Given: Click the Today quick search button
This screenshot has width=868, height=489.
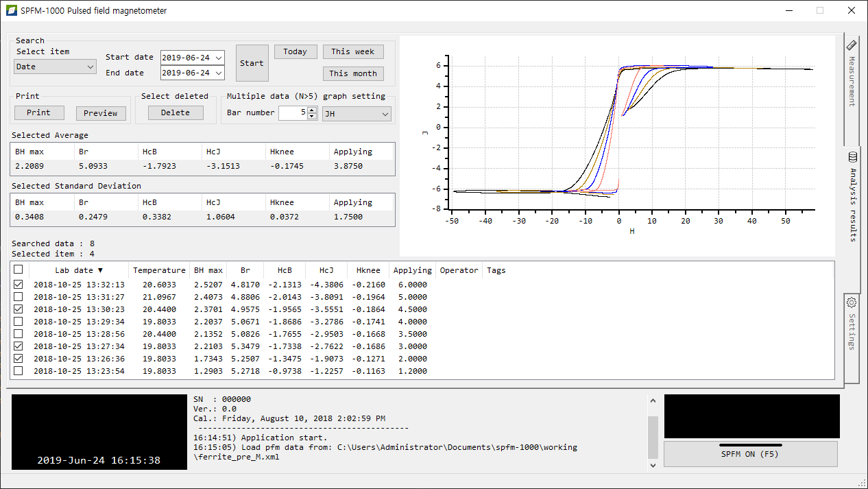Looking at the screenshot, I should (295, 51).
